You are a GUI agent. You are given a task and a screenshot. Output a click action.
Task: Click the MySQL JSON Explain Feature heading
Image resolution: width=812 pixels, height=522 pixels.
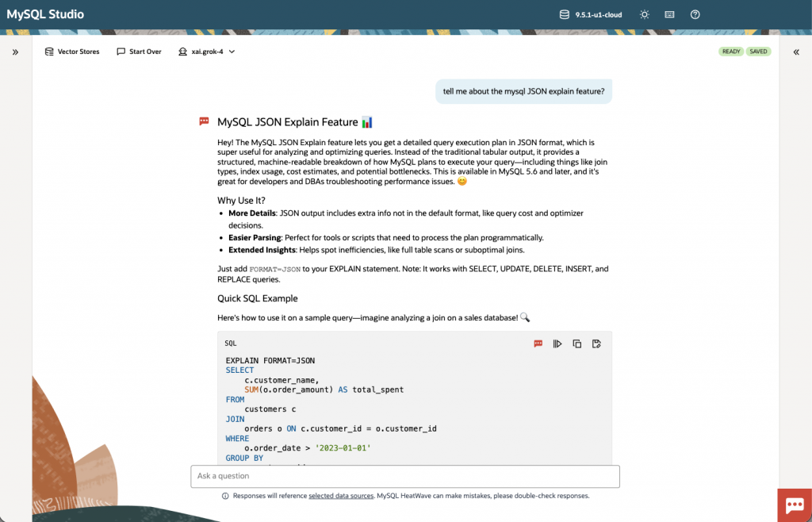[x=287, y=122]
